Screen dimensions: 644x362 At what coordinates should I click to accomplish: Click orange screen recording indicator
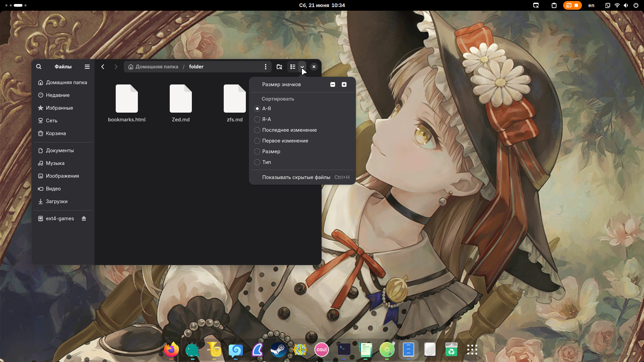coord(572,5)
